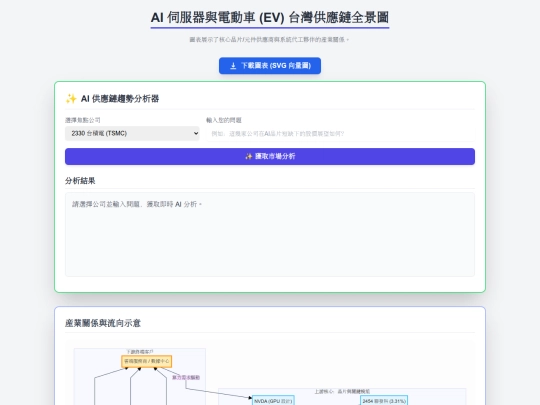540x405 pixels.
Task: Click the 輸入您的問題 label
Action: 224,120
